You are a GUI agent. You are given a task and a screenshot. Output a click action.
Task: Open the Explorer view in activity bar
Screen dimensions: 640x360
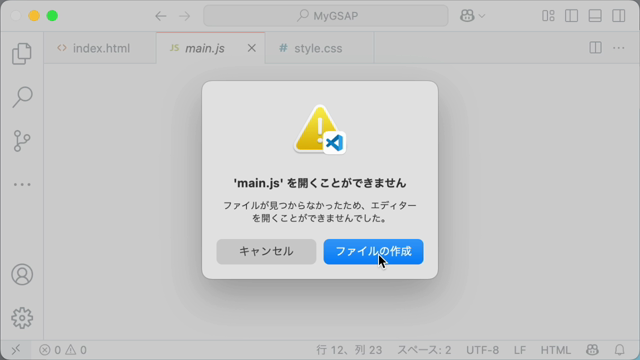click(x=22, y=53)
